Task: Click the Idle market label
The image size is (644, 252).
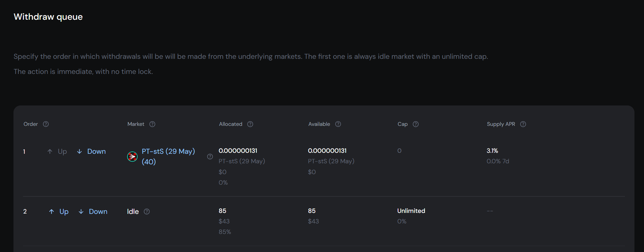Action: point(133,212)
